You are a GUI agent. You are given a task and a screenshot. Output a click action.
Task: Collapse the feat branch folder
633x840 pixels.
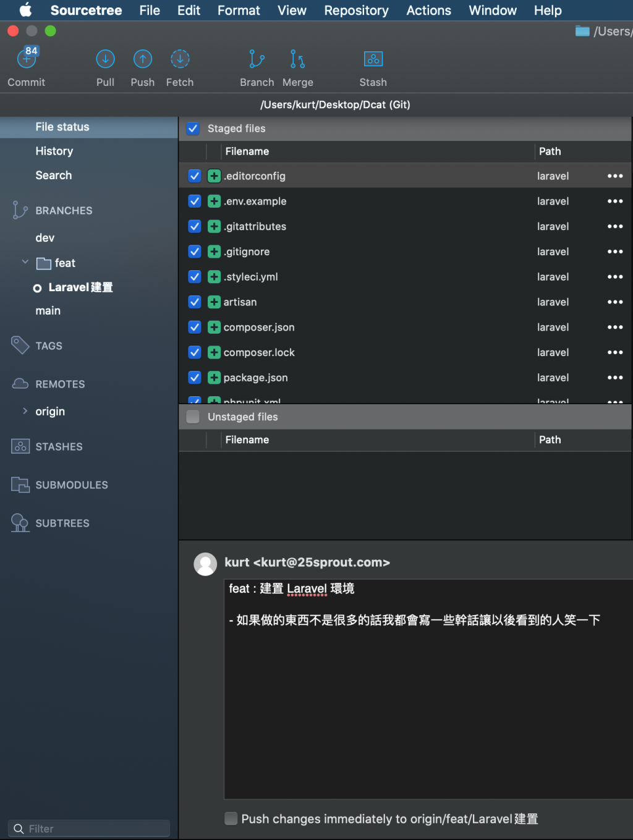pyautogui.click(x=25, y=262)
